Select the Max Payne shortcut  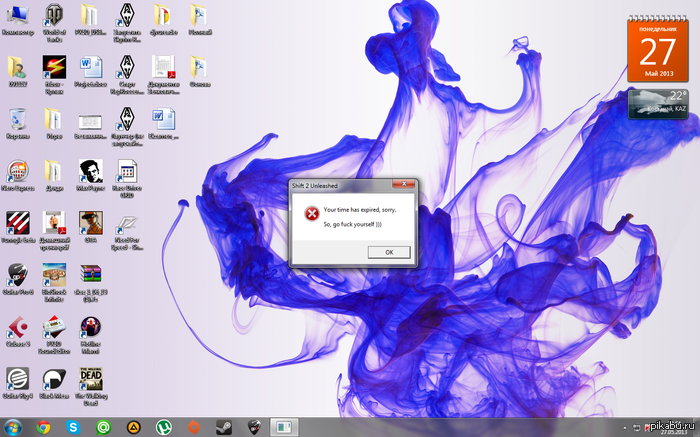coord(91,175)
